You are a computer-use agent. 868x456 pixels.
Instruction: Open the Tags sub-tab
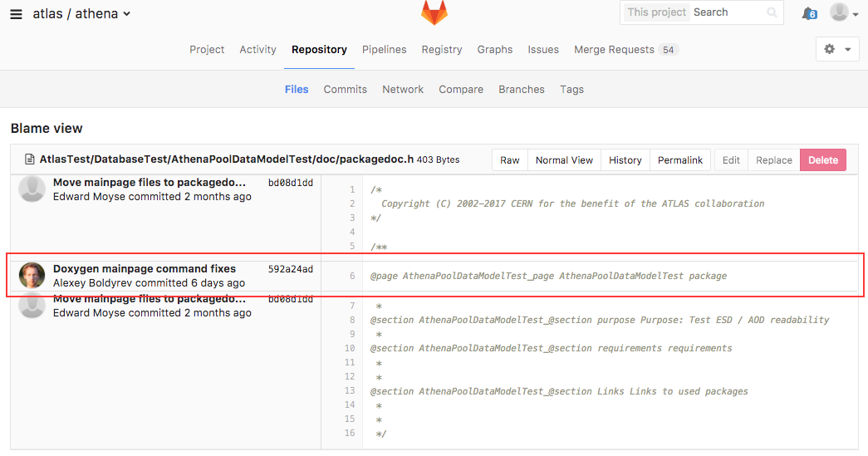pyautogui.click(x=571, y=89)
